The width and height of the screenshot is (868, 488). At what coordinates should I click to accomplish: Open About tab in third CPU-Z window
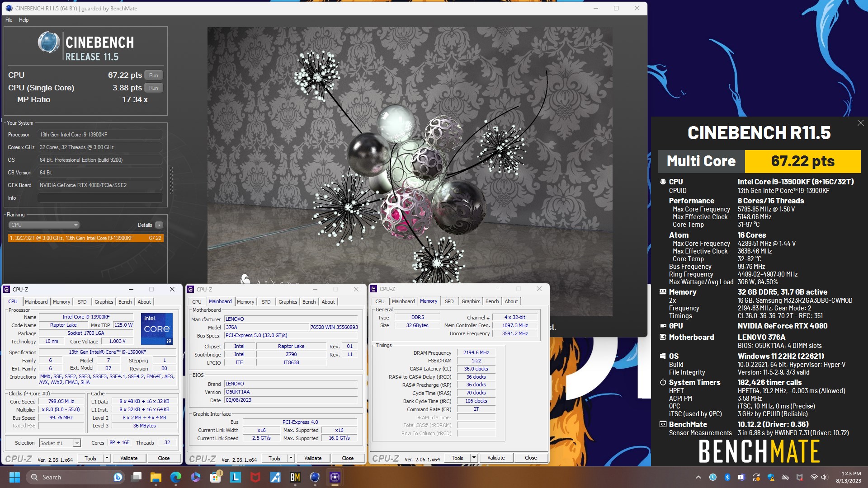[x=511, y=301]
